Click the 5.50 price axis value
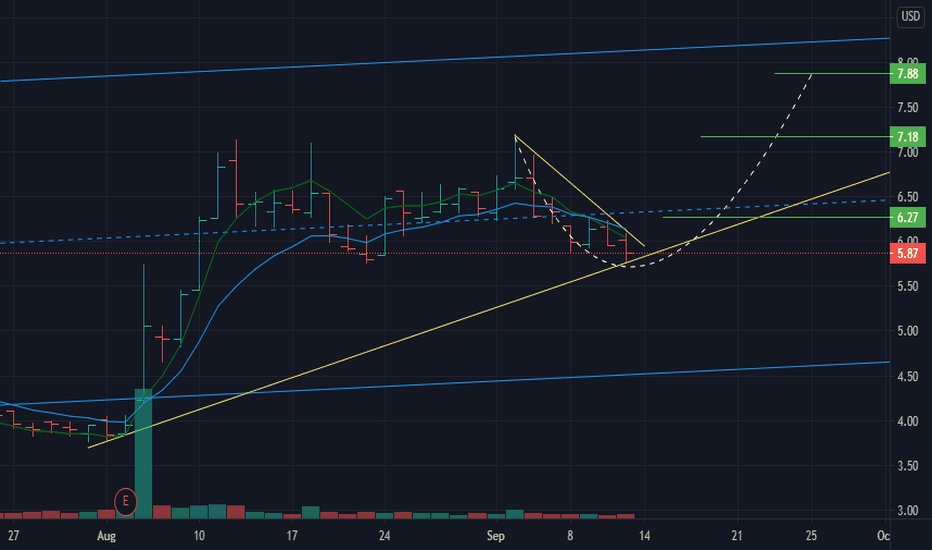The width and height of the screenshot is (932, 550). click(908, 286)
